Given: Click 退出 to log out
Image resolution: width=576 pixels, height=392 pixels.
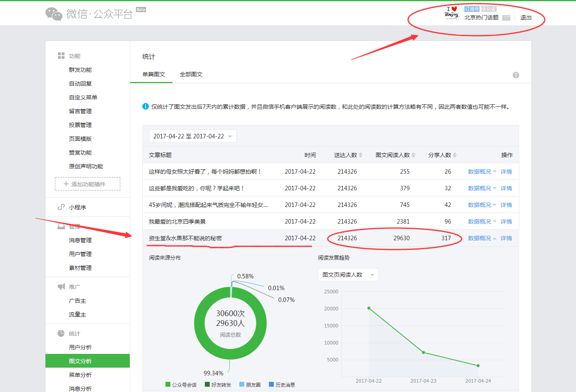Looking at the screenshot, I should (x=526, y=17).
